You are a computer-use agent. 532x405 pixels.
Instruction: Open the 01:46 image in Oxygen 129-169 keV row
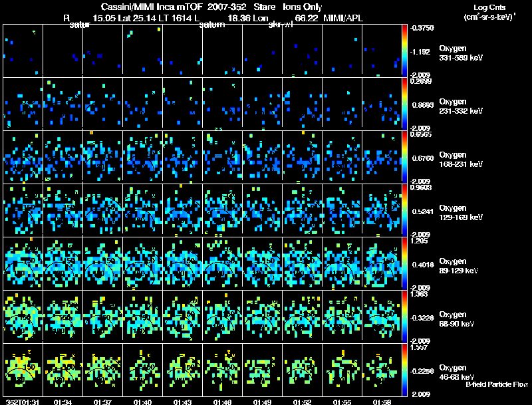[x=223, y=210]
